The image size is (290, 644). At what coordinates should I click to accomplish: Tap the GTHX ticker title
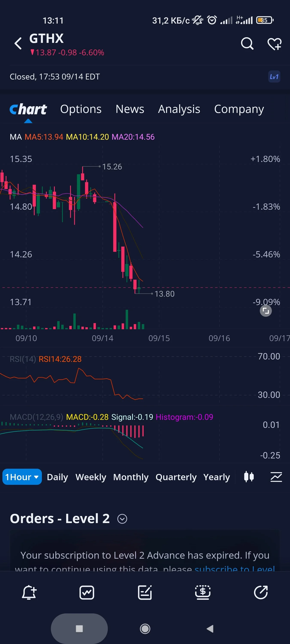(x=47, y=38)
